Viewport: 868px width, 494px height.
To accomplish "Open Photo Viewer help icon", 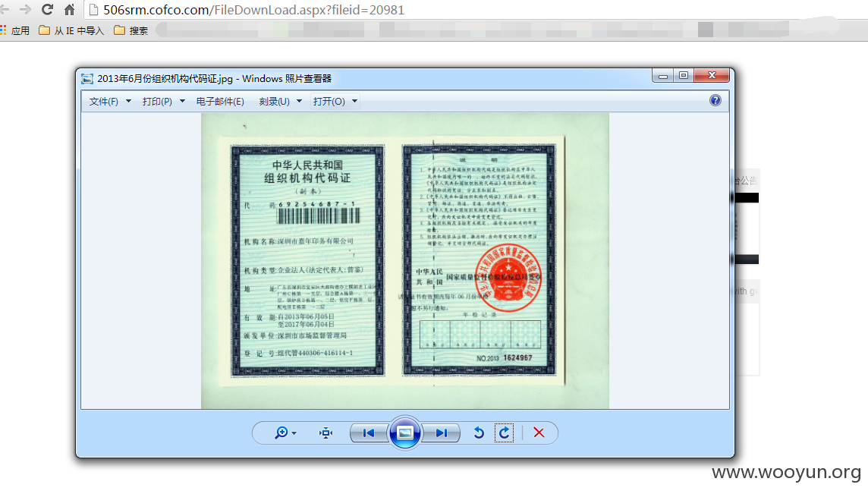I will (x=715, y=100).
